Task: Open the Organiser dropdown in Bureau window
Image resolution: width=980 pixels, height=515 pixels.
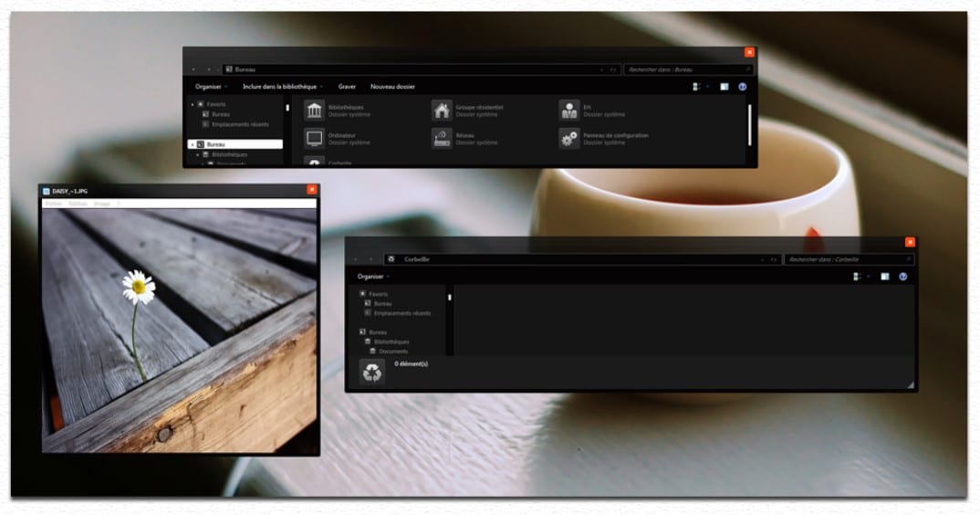Action: [x=211, y=87]
